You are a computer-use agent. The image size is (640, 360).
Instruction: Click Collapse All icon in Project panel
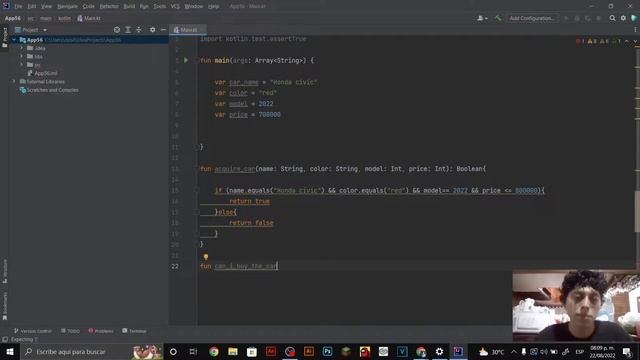tap(139, 30)
